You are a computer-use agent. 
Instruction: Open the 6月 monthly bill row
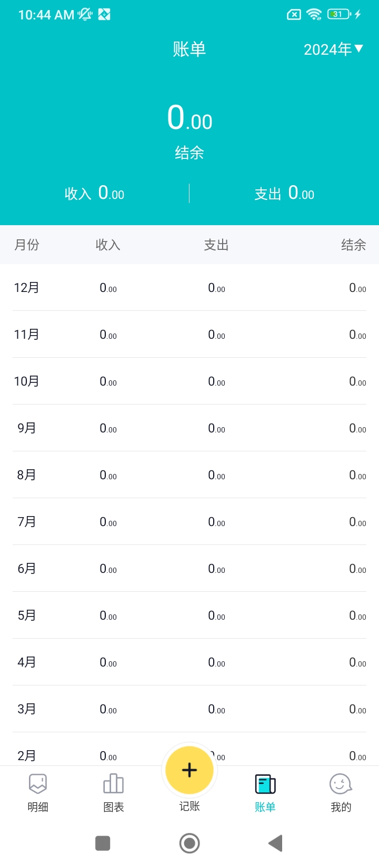tap(189, 569)
